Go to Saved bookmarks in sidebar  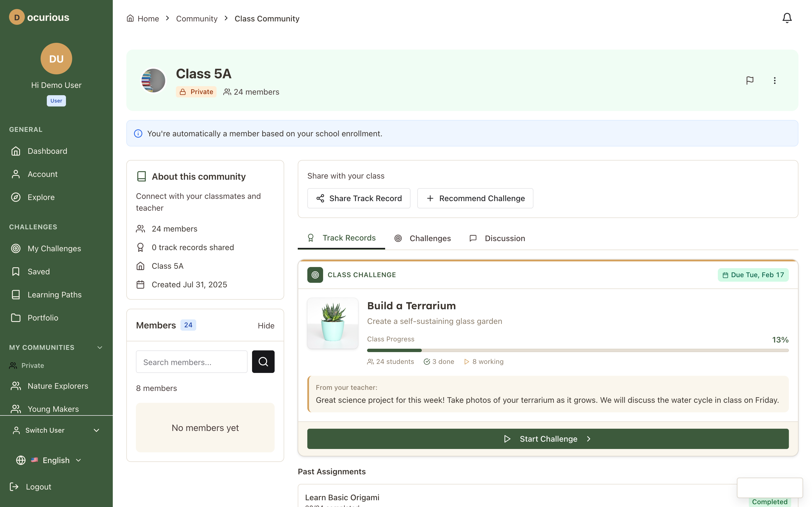click(x=38, y=271)
